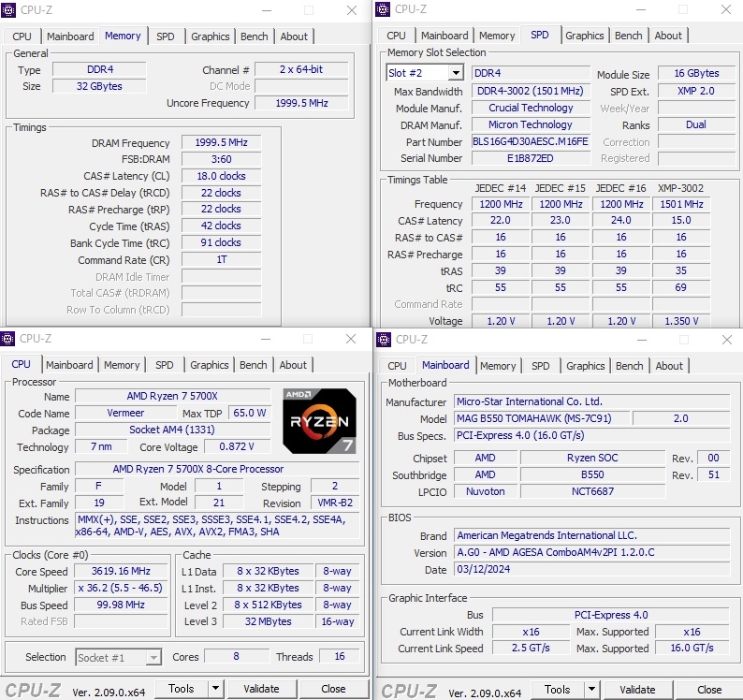The height and width of the screenshot is (700, 743).
Task: Click LPCIO NCT6687 field
Action: 592,491
